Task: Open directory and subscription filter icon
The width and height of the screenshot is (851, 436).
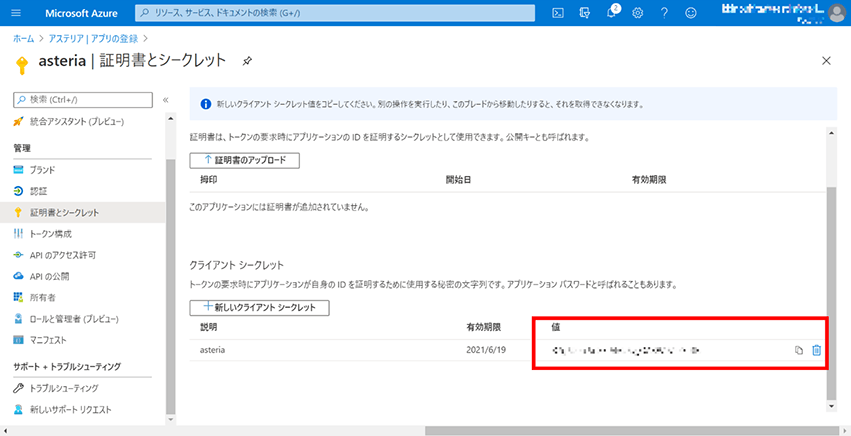Action: point(585,13)
